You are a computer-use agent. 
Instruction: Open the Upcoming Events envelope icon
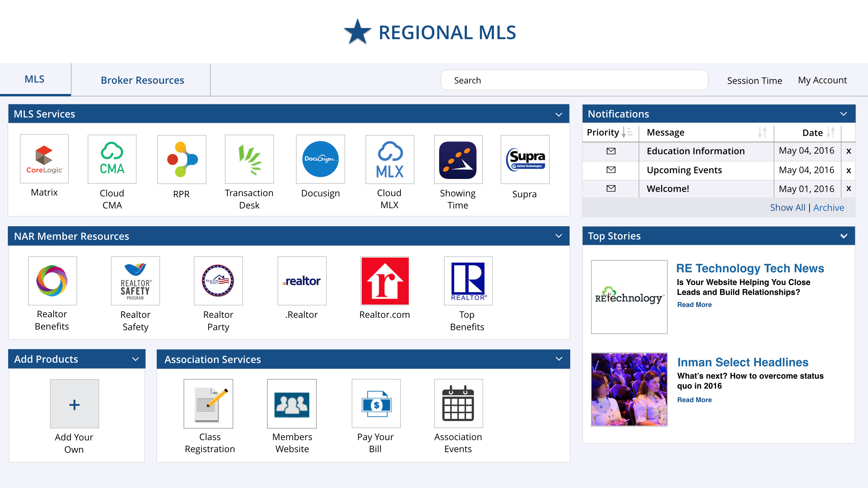point(611,170)
